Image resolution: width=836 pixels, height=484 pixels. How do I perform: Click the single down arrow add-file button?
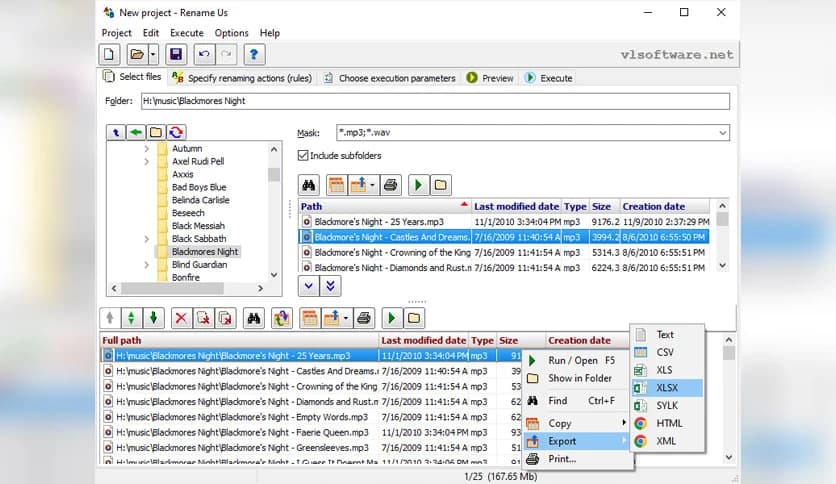(309, 286)
